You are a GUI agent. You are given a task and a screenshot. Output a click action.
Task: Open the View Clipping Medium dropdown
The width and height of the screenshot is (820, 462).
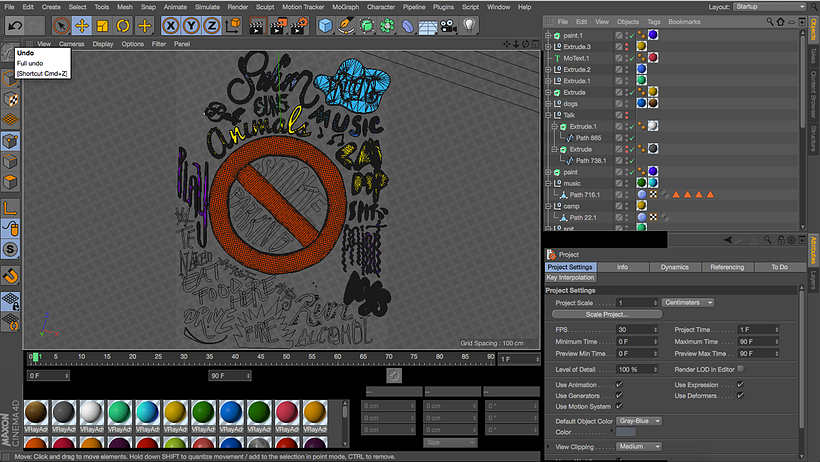(639, 446)
